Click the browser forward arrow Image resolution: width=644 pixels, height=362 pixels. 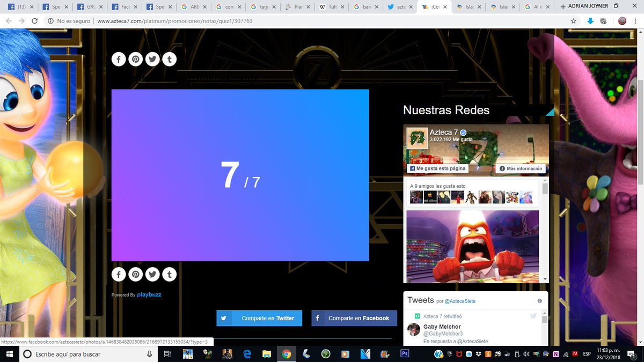[x=21, y=21]
